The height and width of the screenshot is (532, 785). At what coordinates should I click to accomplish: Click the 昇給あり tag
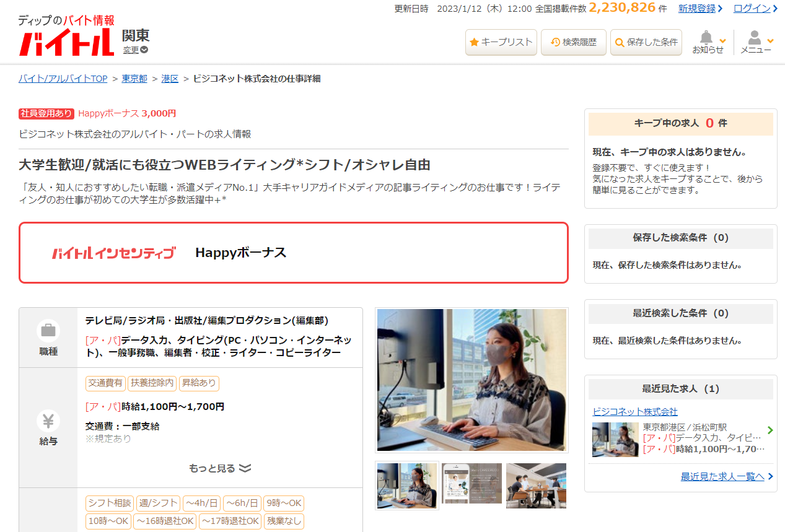click(199, 383)
